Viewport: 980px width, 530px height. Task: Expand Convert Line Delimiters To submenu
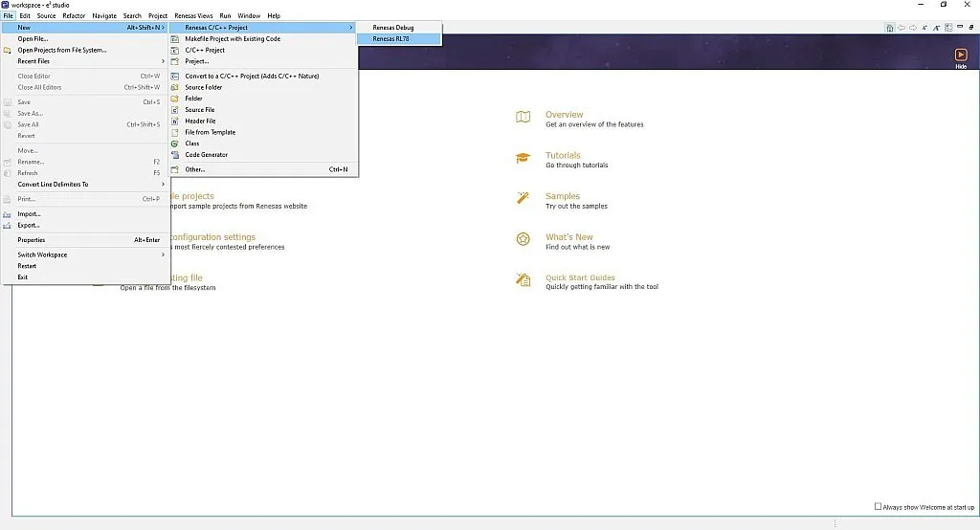86,184
